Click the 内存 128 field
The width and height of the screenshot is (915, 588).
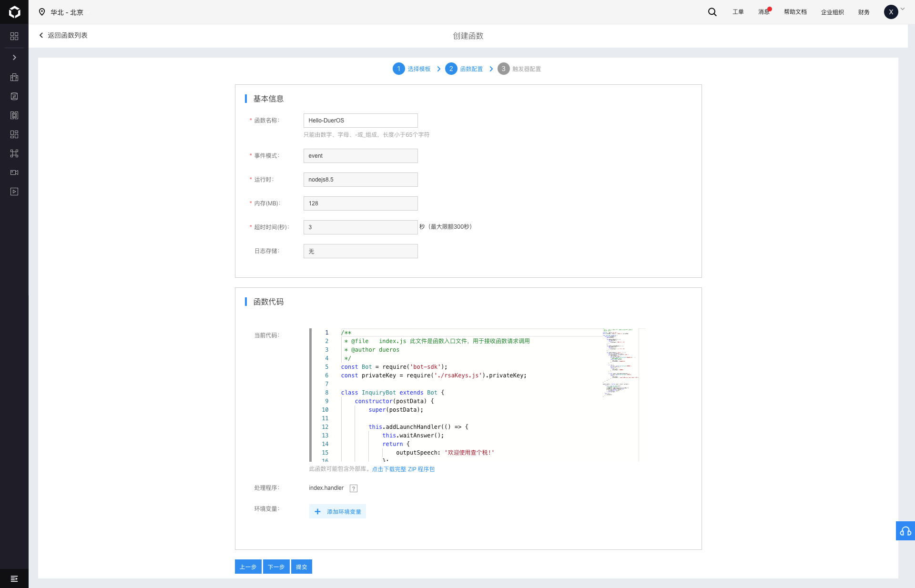[361, 203]
